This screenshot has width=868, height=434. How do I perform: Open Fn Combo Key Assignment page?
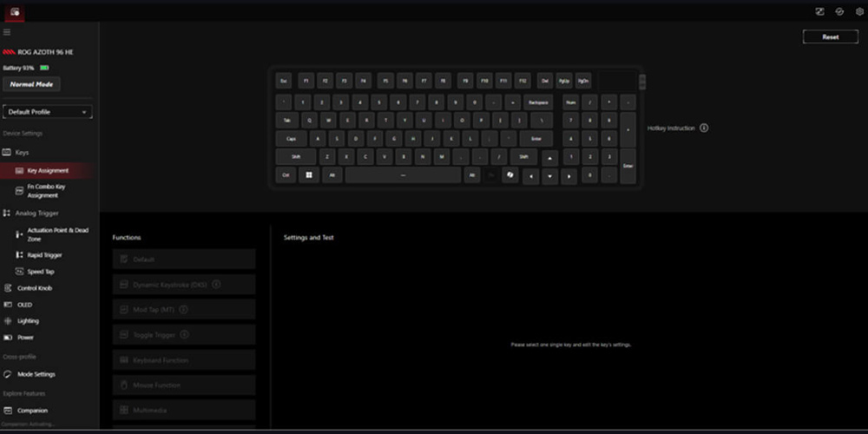pos(47,191)
